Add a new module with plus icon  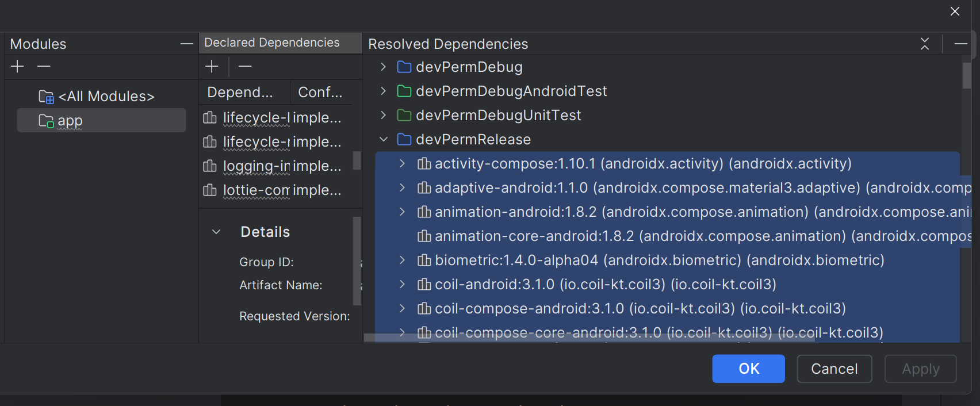tap(17, 67)
